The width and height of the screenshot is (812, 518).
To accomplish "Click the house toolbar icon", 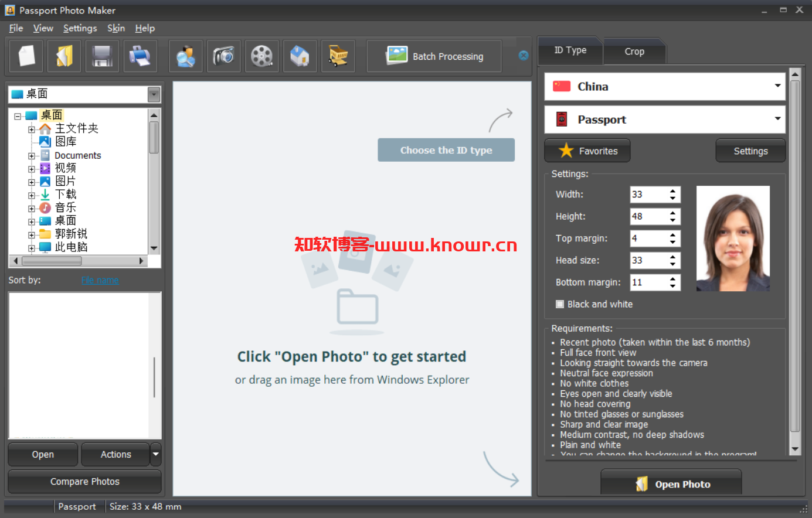I will tap(300, 56).
